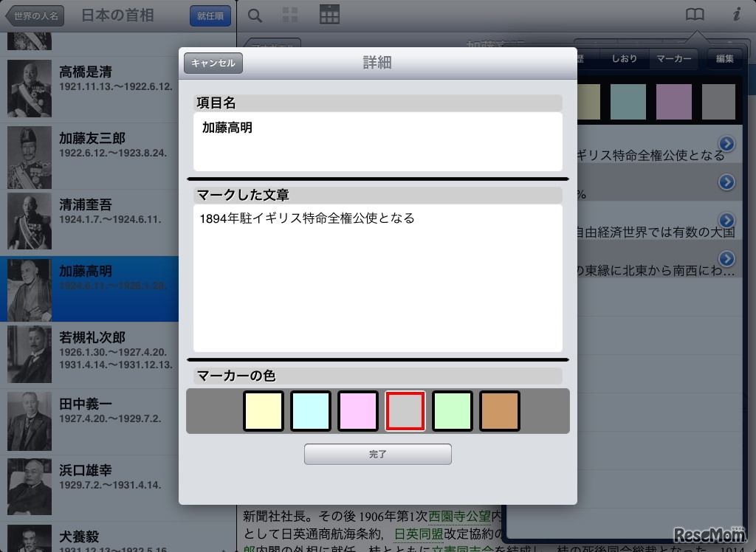Tap the portrait of 浜口雄幸
756x552 pixels.
(30, 486)
